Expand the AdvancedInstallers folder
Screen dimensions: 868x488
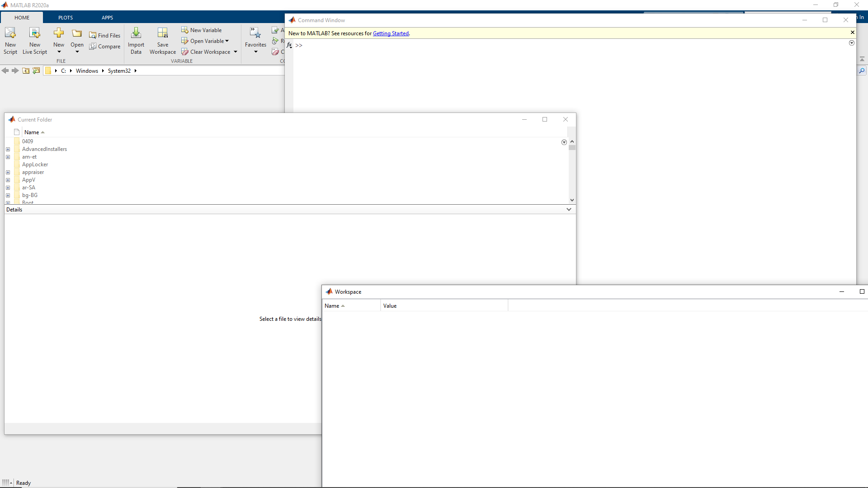[8, 149]
